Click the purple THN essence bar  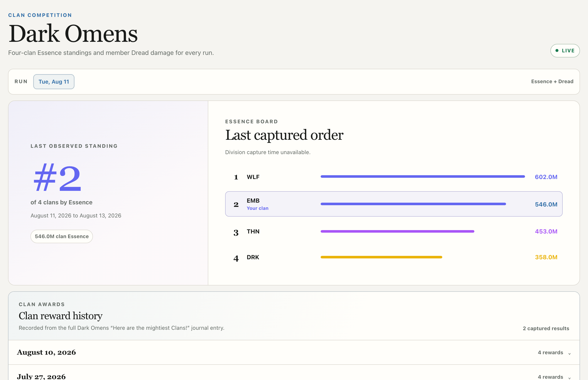(397, 231)
